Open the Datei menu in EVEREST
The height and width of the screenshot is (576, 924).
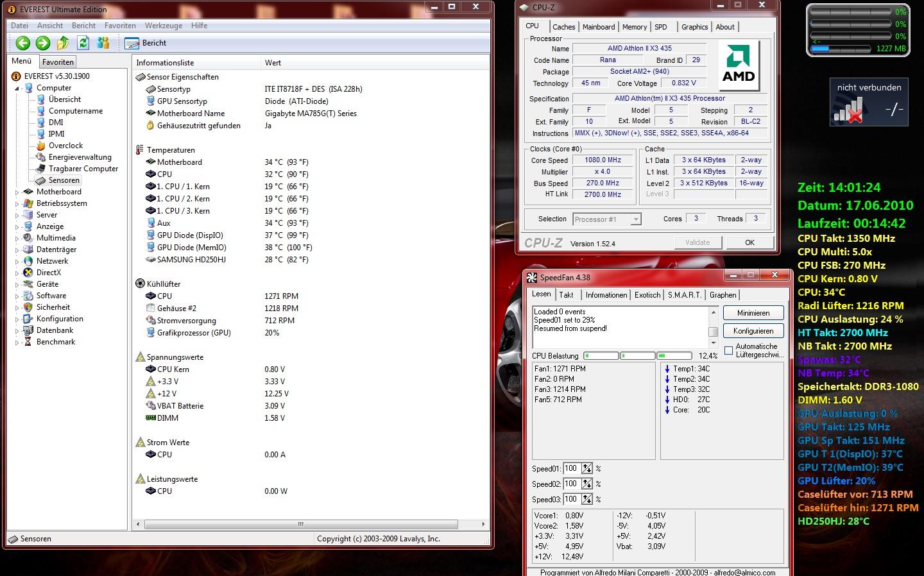coord(19,26)
